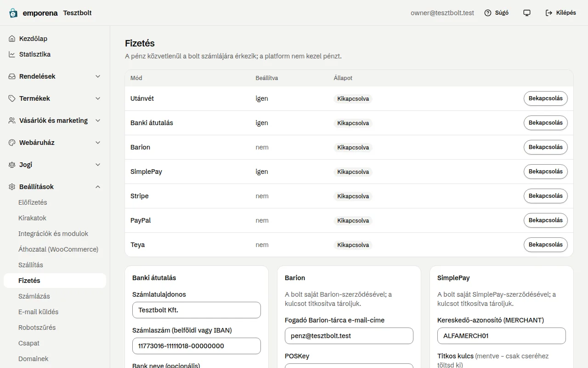588x368 pixels.
Task: Click the Kereskedő-azonosító MERCHANT field
Action: click(502, 336)
